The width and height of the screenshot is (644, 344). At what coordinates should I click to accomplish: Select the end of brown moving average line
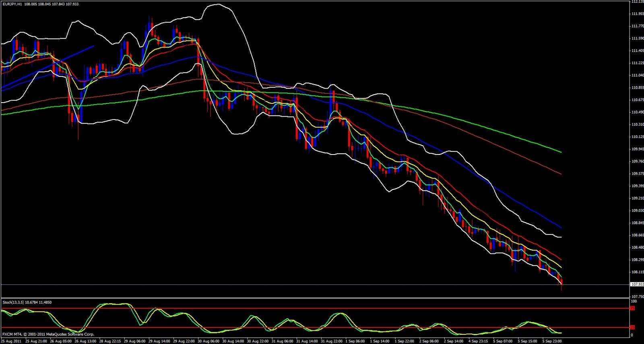tap(561, 174)
